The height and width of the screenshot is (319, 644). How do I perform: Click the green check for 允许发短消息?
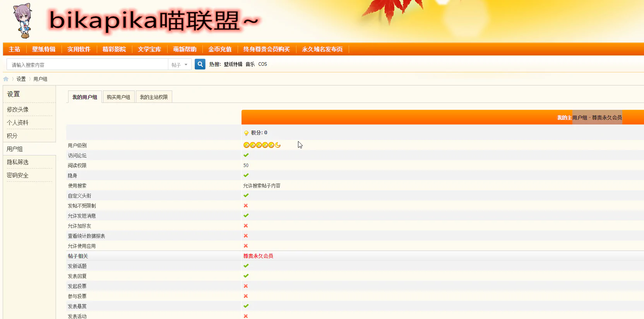(246, 215)
